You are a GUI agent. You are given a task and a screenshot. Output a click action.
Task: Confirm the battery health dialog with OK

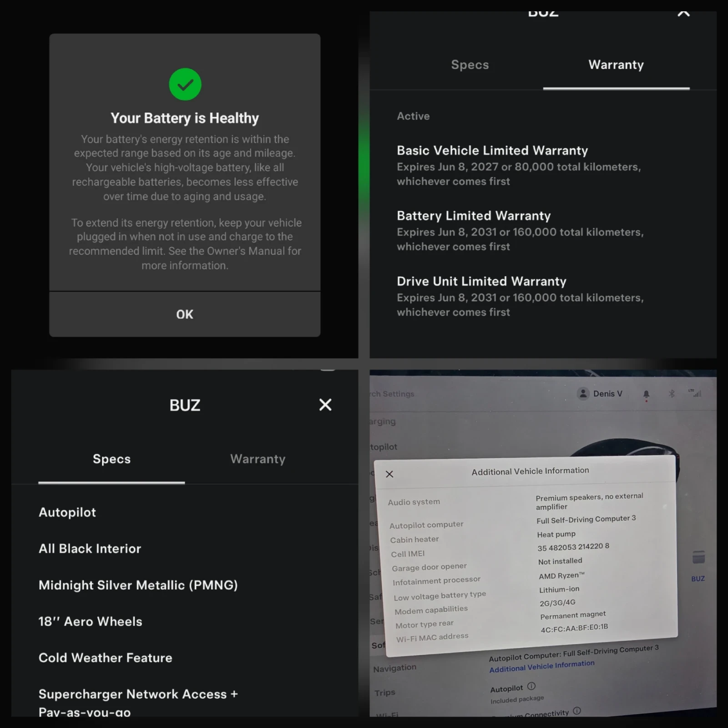click(x=185, y=314)
